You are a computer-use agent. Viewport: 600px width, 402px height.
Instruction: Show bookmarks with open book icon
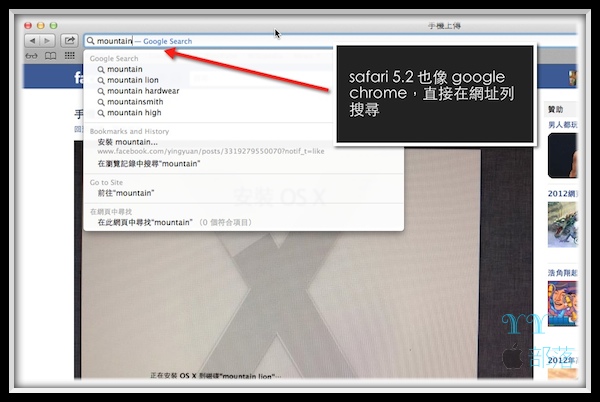[x=51, y=56]
